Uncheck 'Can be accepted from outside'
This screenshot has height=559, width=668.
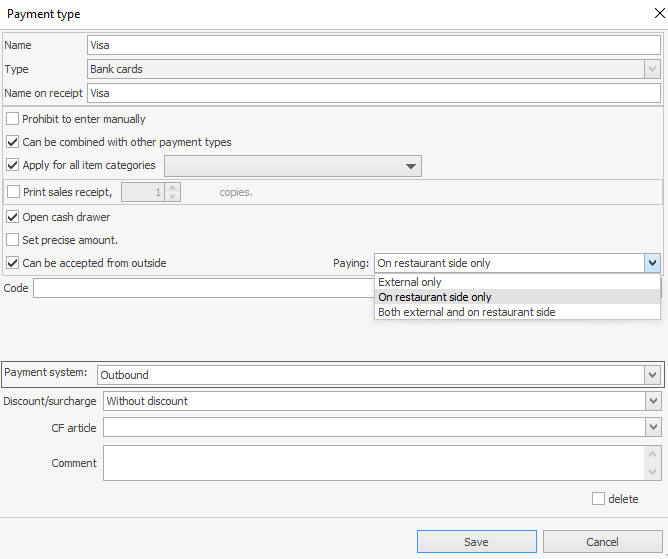coord(13,263)
